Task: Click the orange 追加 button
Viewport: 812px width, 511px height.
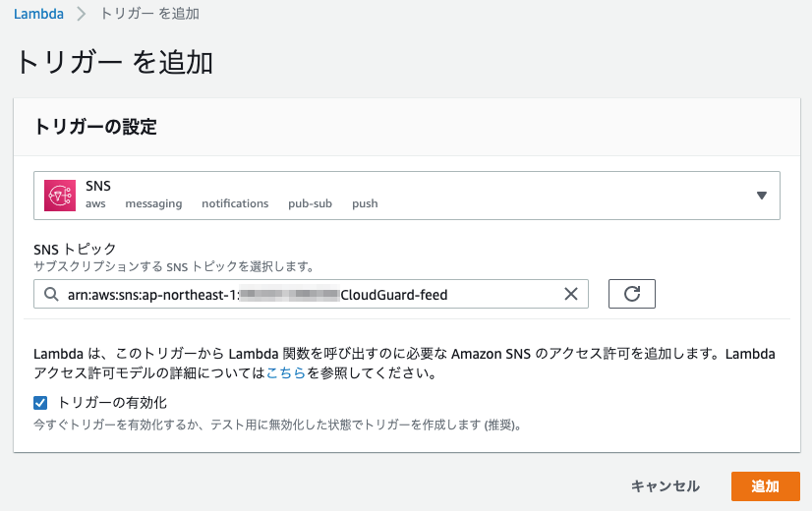Action: pos(766,486)
